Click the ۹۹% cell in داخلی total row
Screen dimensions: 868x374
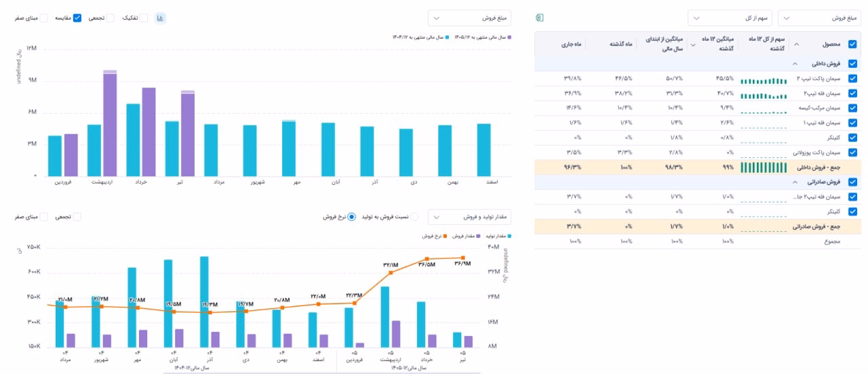click(729, 167)
